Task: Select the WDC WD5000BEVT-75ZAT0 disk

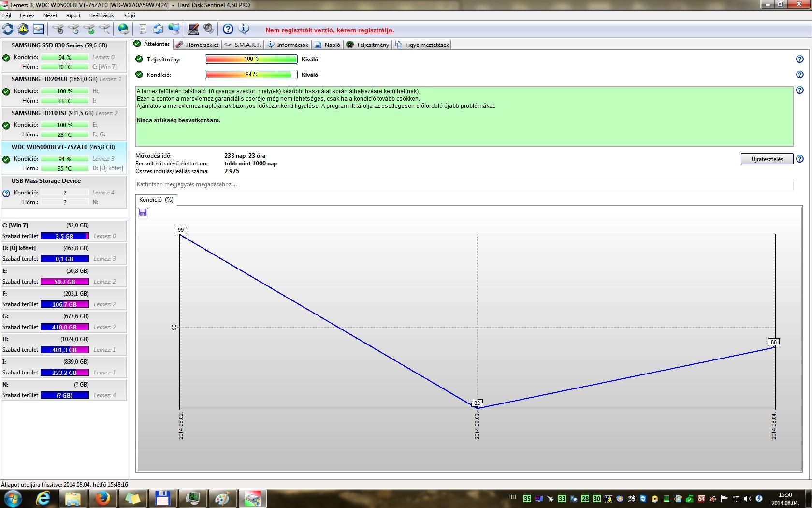Action: 64,158
